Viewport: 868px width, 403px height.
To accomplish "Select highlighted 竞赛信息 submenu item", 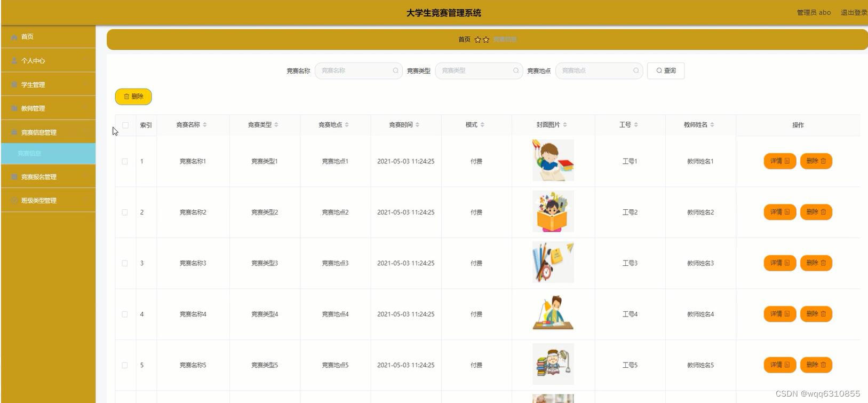I will 48,154.
